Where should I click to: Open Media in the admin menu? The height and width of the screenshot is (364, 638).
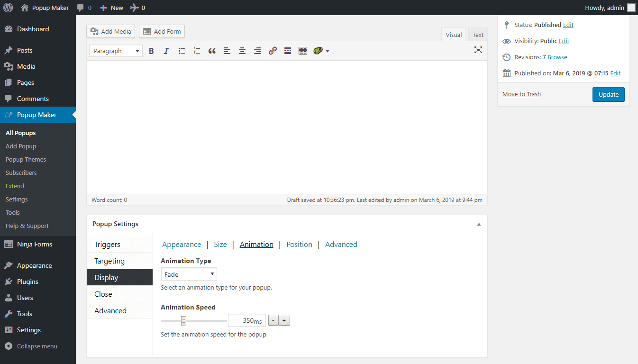(38, 66)
